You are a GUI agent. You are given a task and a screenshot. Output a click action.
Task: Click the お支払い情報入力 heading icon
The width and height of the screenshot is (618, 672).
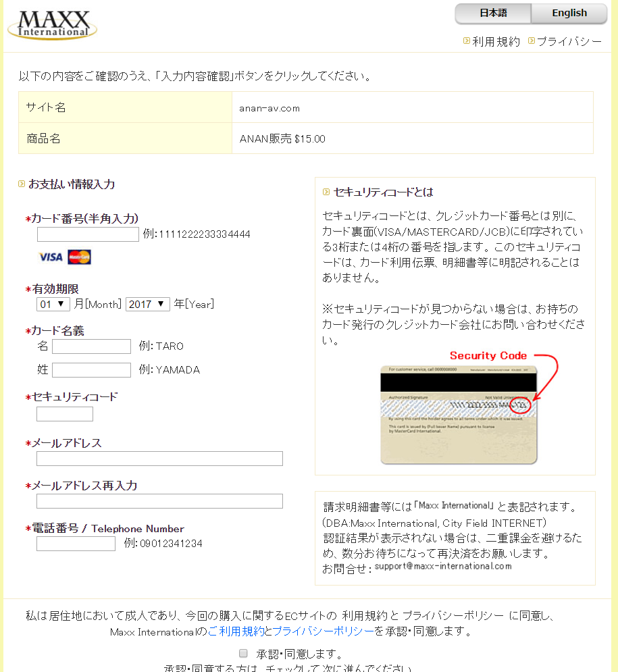coord(22,184)
